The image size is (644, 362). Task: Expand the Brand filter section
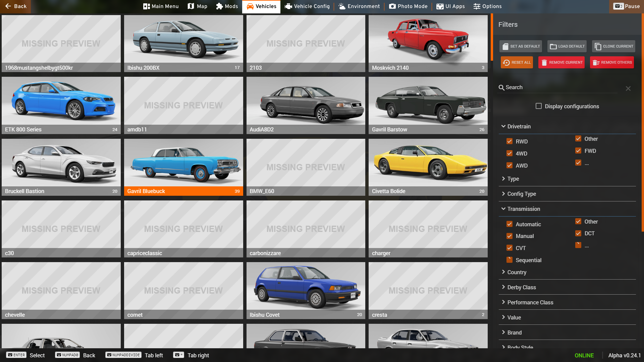[x=567, y=333]
